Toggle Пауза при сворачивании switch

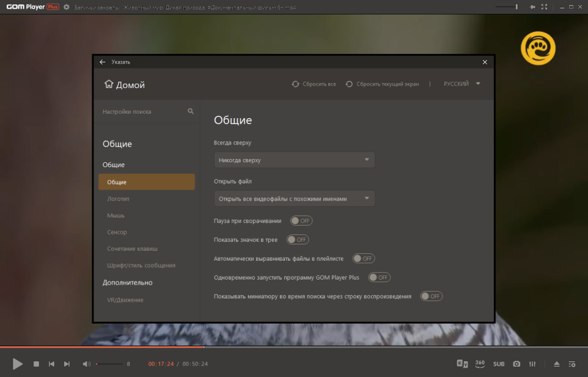click(301, 221)
